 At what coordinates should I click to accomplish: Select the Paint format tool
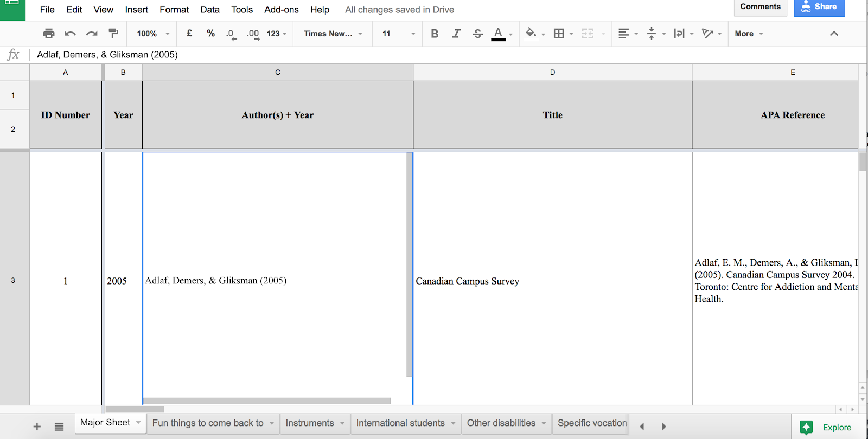click(x=113, y=34)
